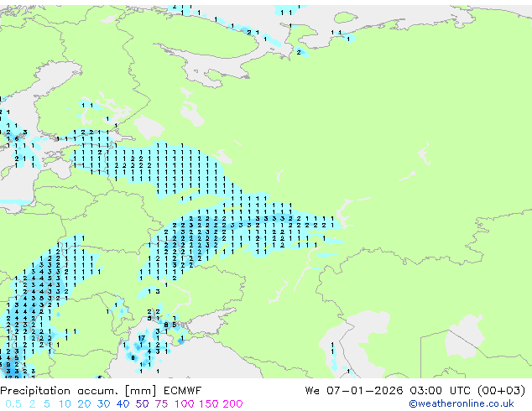Click the '17' precipitation value on the map

click(x=142, y=338)
